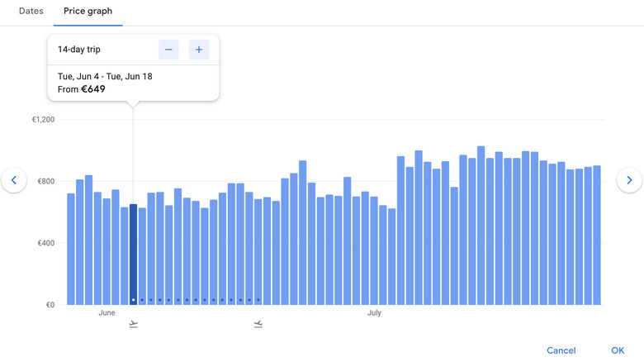
Task: Select the first bar on the chart's left
Action: point(71,248)
